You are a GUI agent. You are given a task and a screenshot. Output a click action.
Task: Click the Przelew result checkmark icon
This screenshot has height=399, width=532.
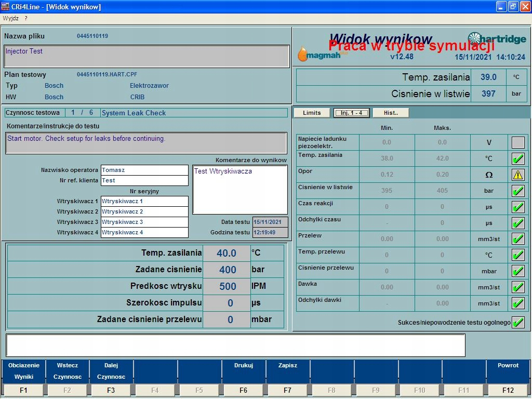(x=518, y=239)
